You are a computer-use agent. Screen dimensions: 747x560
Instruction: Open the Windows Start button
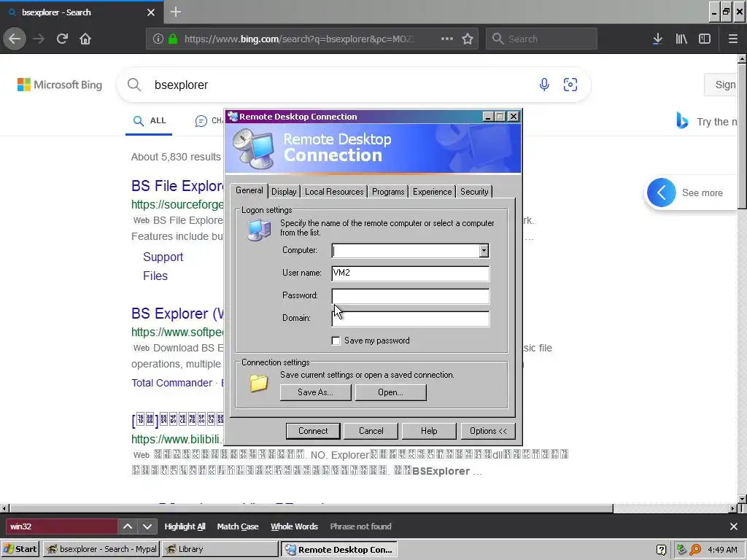pos(20,549)
